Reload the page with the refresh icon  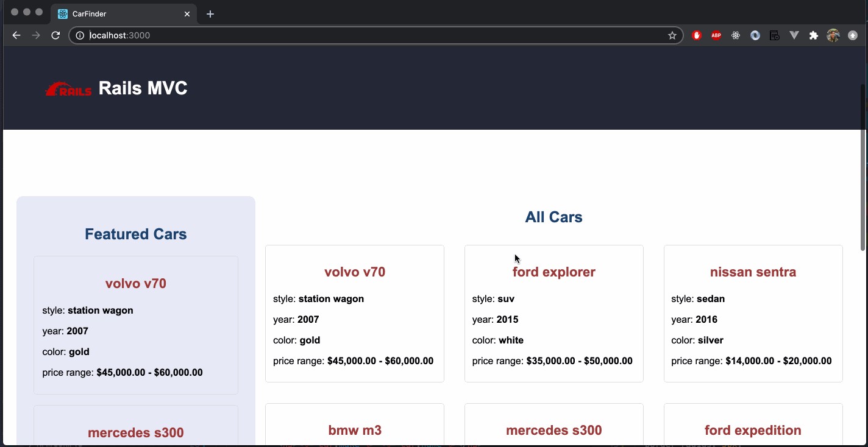55,35
